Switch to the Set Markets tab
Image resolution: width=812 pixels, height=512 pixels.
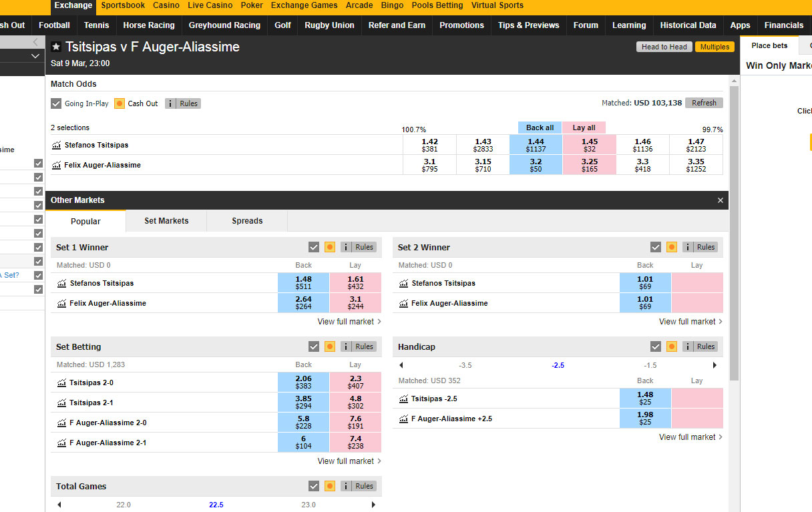coord(166,221)
